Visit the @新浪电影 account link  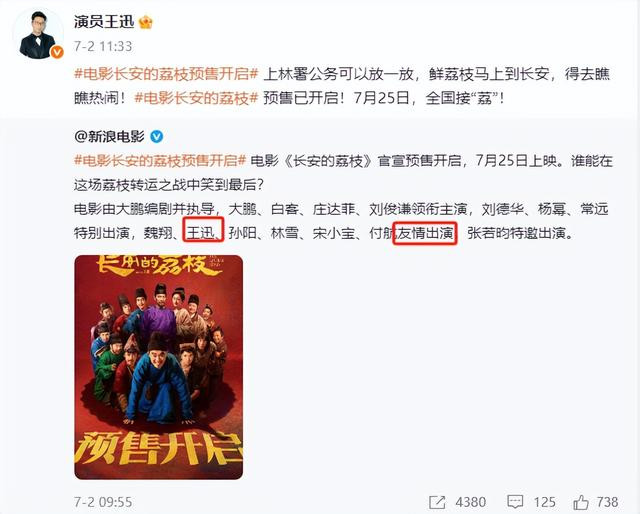109,136
